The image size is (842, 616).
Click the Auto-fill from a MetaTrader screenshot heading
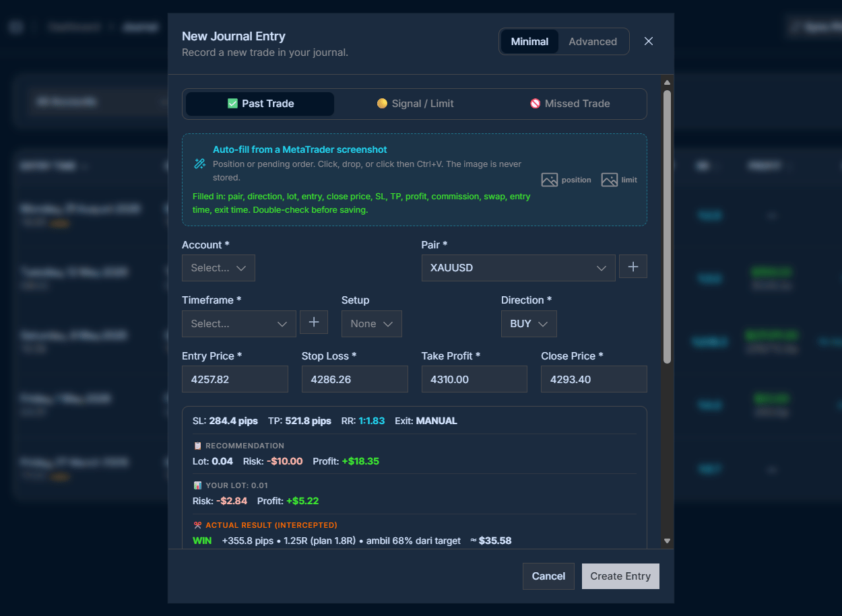tap(300, 149)
